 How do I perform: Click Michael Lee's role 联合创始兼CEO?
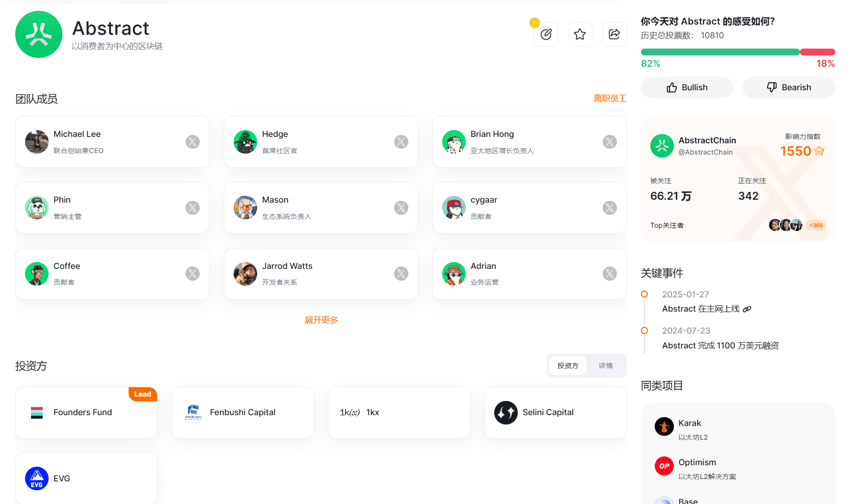79,151
